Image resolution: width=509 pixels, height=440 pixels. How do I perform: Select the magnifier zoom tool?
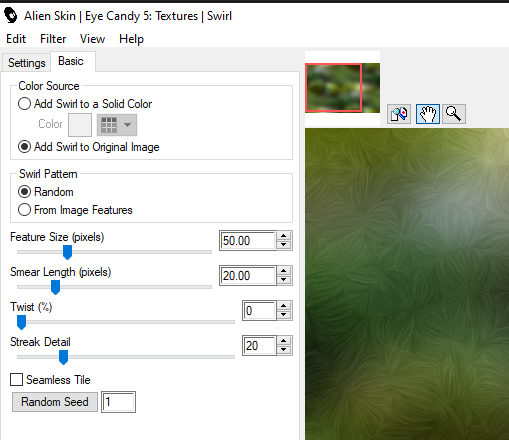(x=454, y=114)
